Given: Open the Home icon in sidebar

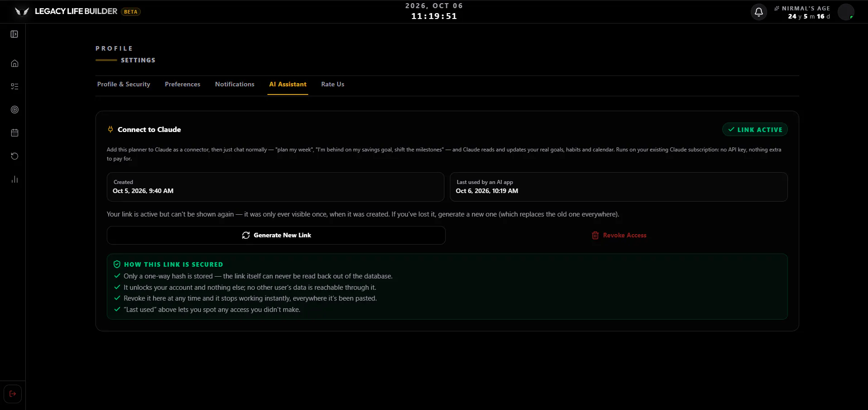Looking at the screenshot, I should [14, 63].
